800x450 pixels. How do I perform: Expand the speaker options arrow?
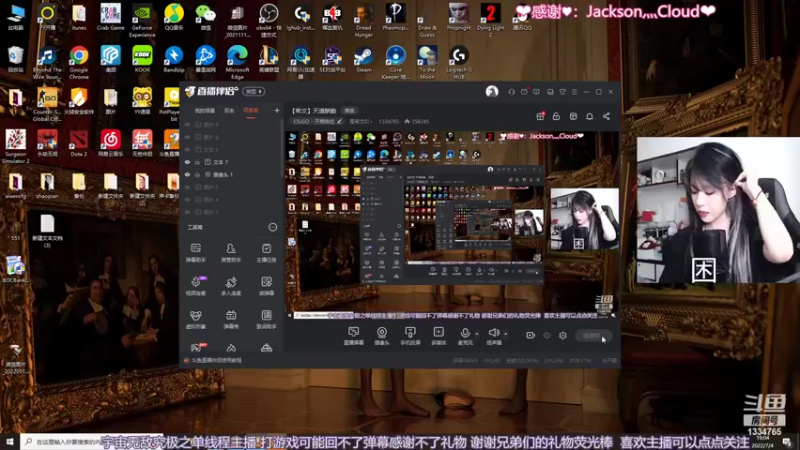[x=506, y=334]
